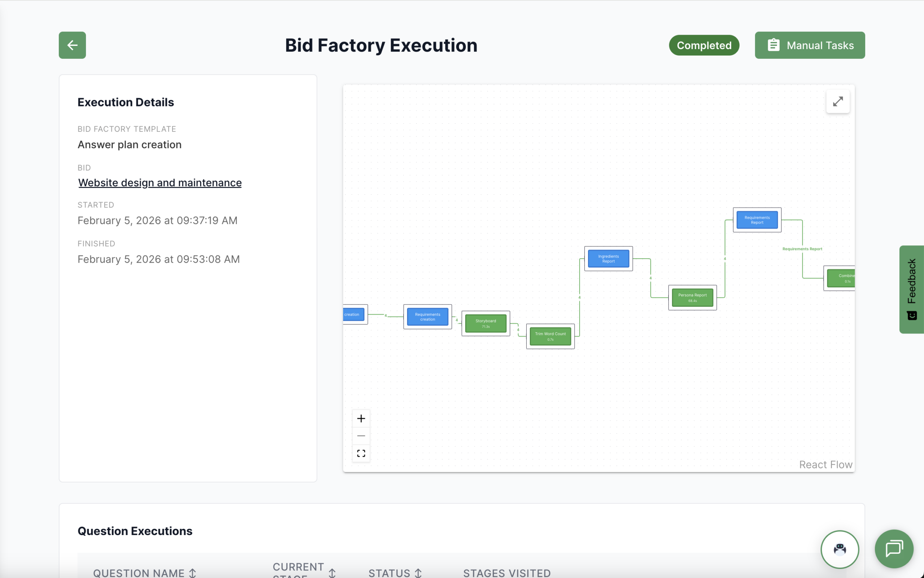
Task: Open the Feedback side tab
Action: 911,289
